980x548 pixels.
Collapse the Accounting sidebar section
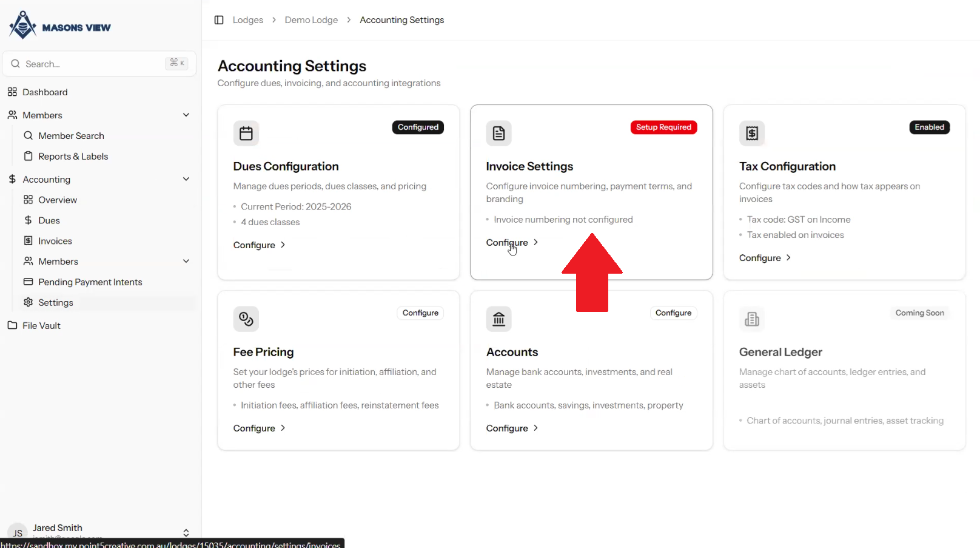click(x=186, y=180)
